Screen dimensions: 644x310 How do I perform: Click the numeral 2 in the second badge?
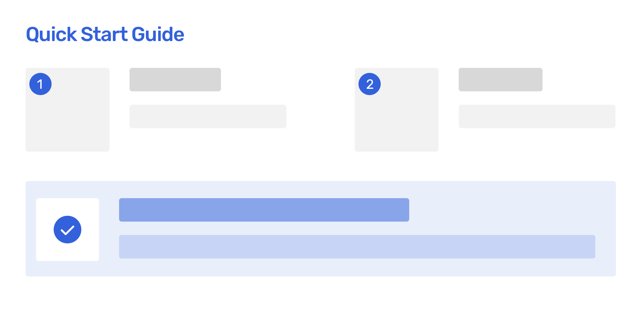pos(370,85)
